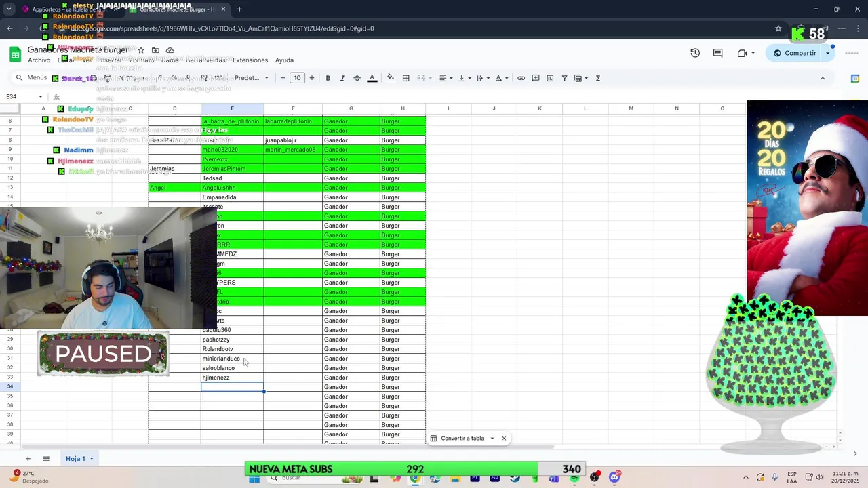Increase font size plus button
Viewport: 868px width, 488px height.
(312, 78)
